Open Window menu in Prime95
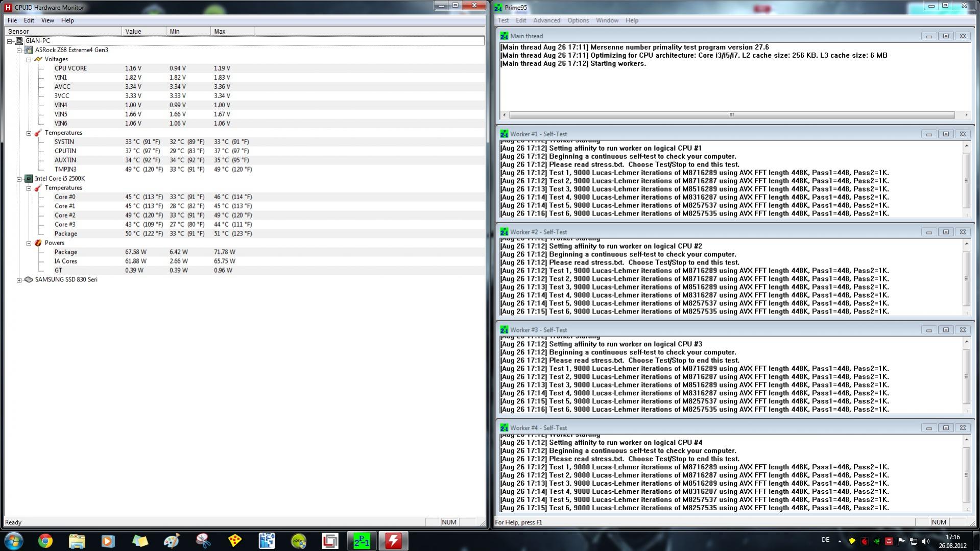The height and width of the screenshot is (551, 980). (x=607, y=20)
